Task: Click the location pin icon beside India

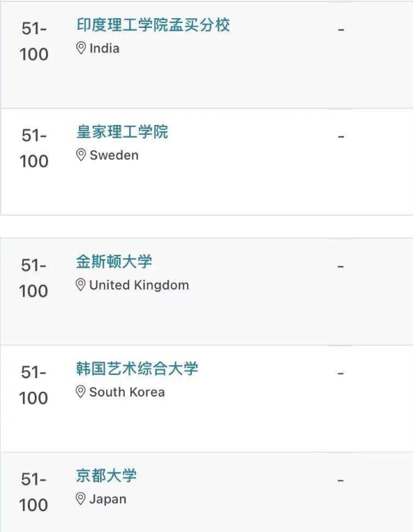Action: (x=81, y=48)
